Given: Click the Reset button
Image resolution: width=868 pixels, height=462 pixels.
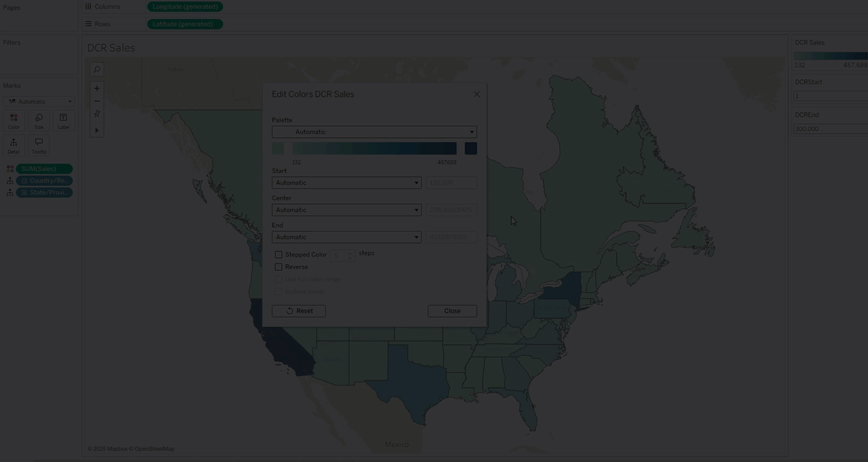Looking at the screenshot, I should 299,311.
